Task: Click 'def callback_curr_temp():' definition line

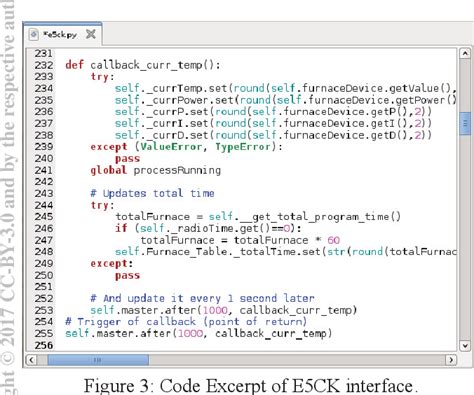Action: [x=143, y=65]
